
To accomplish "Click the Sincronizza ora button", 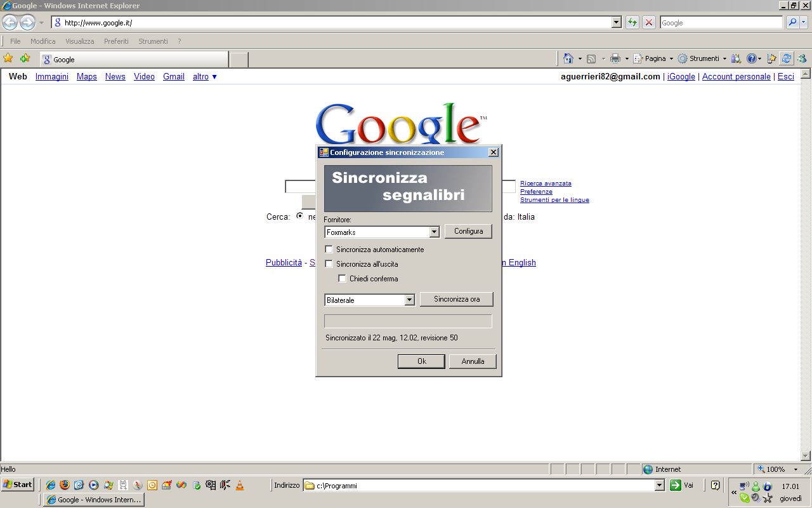I will click(457, 299).
